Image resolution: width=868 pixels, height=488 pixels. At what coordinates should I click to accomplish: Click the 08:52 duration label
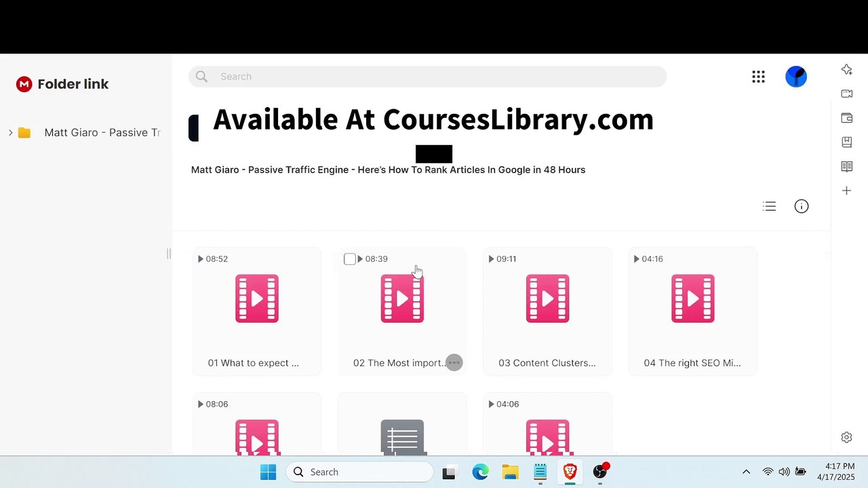point(217,259)
